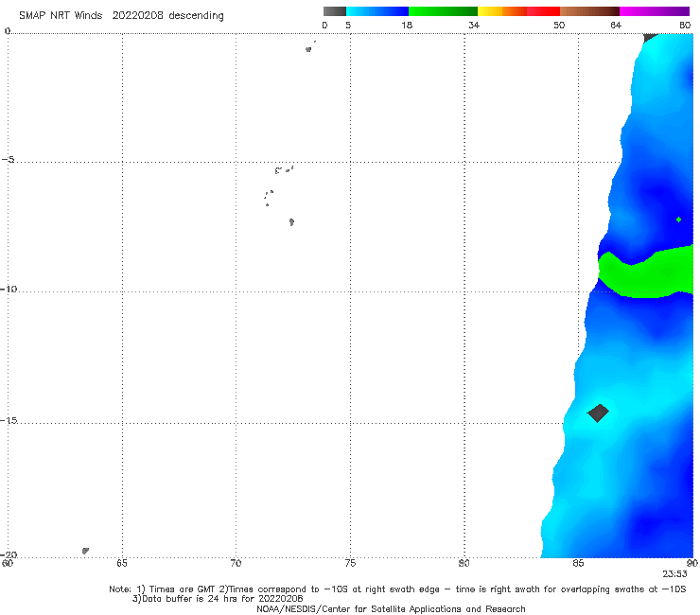Click the "18" label under the color scale

(407, 26)
